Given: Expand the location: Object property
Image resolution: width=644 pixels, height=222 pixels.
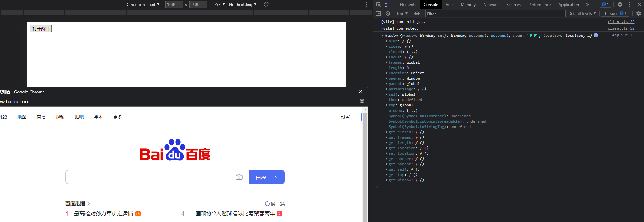Looking at the screenshot, I should [386, 73].
